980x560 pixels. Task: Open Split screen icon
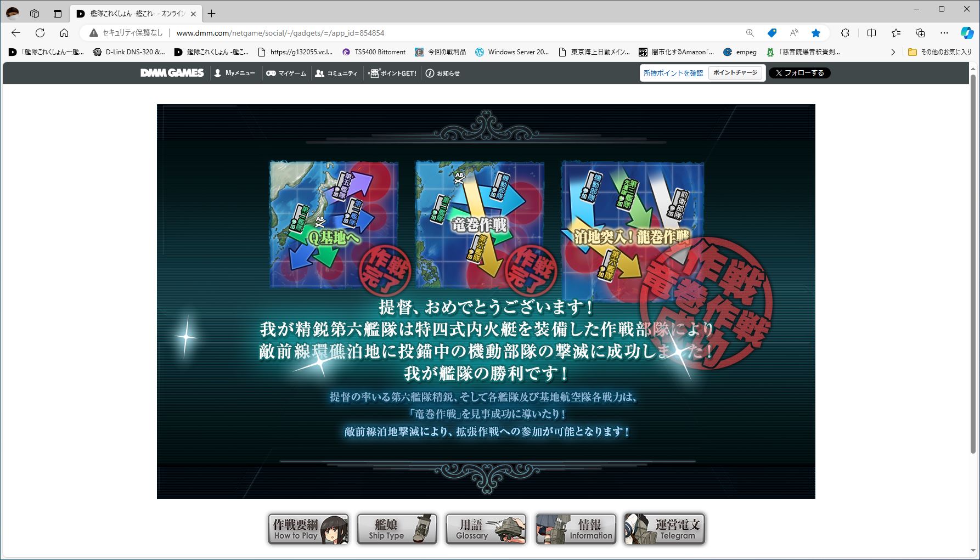871,33
